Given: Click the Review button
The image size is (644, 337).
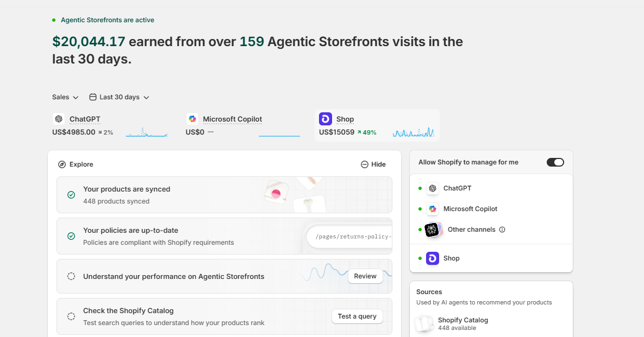Looking at the screenshot, I should (365, 276).
